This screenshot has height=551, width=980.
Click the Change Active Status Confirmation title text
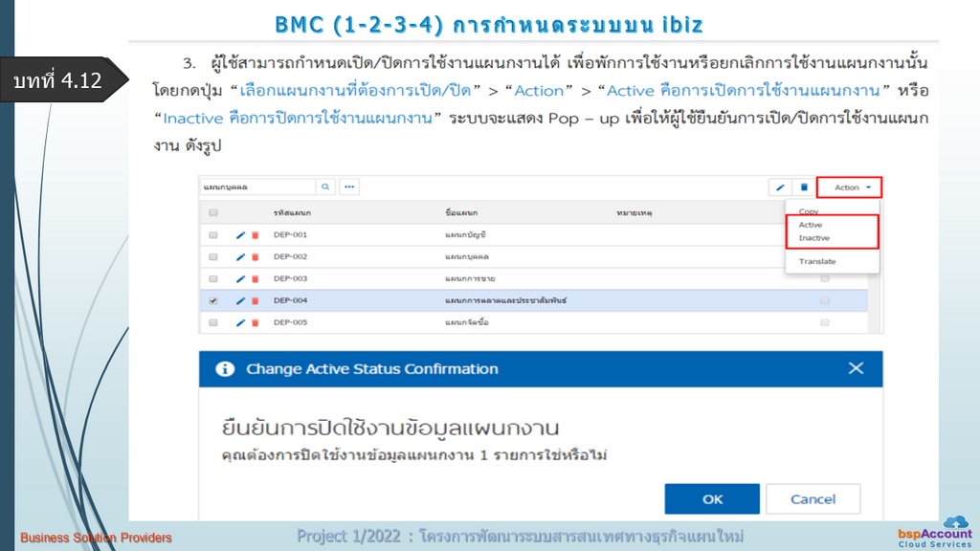tap(372, 369)
